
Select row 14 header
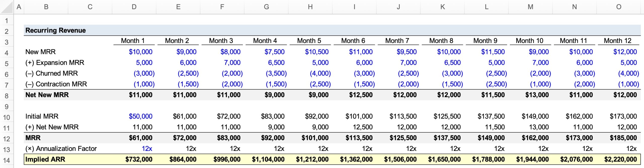click(x=7, y=160)
